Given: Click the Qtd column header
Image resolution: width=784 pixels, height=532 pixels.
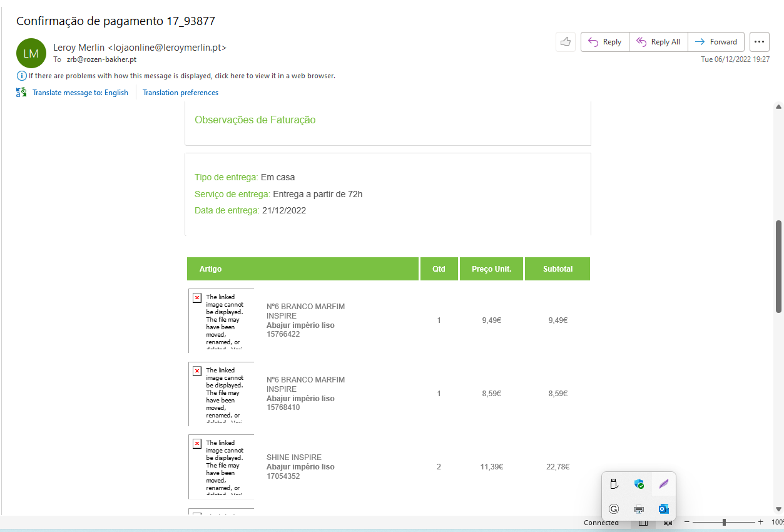Looking at the screenshot, I should pos(439,269).
